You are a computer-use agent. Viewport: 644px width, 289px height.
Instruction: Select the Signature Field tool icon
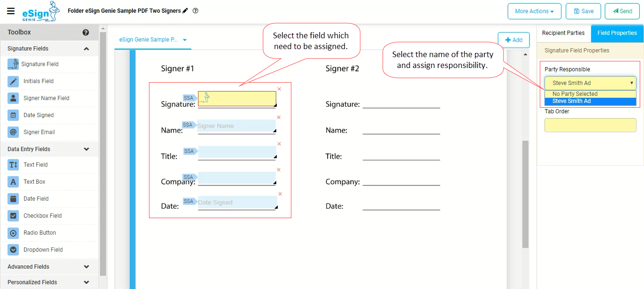(x=13, y=64)
